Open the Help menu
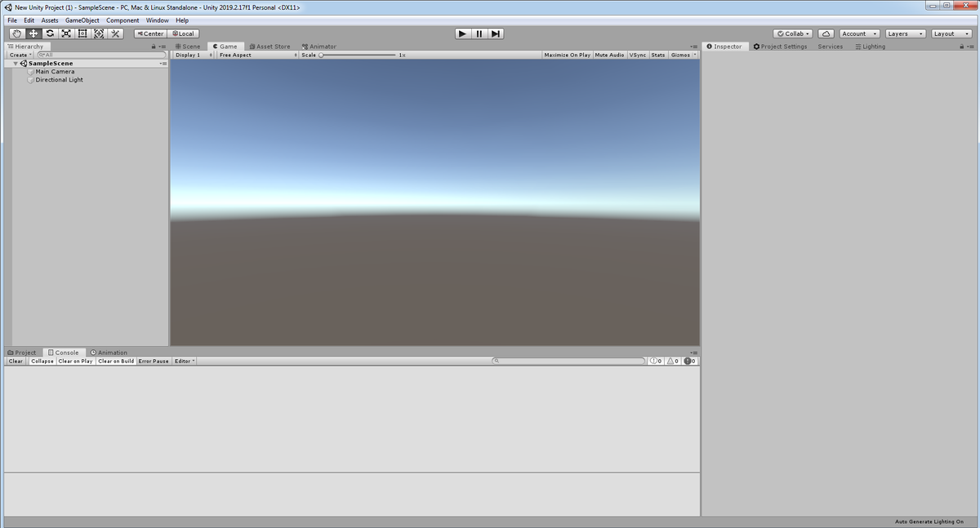Image resolution: width=980 pixels, height=528 pixels. [182, 20]
